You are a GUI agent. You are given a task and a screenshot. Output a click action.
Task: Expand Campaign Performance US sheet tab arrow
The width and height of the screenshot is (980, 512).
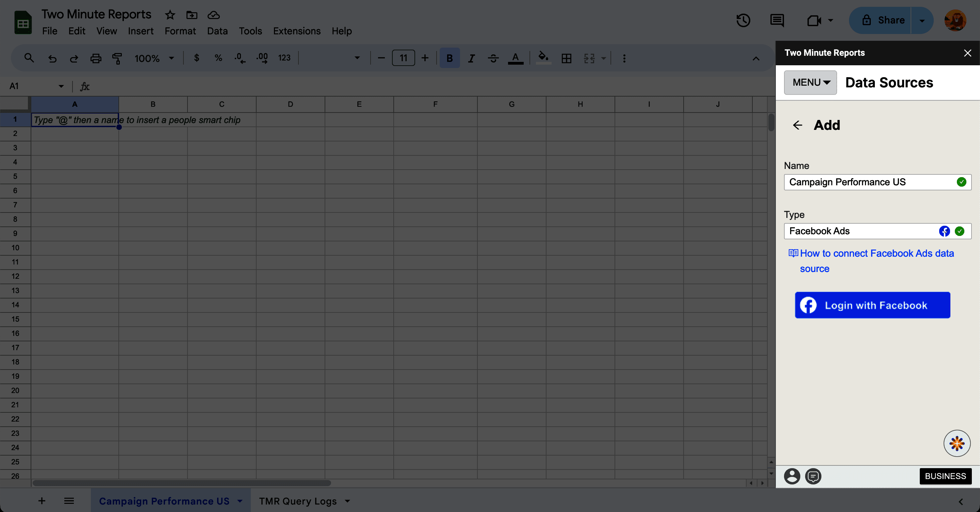240,501
